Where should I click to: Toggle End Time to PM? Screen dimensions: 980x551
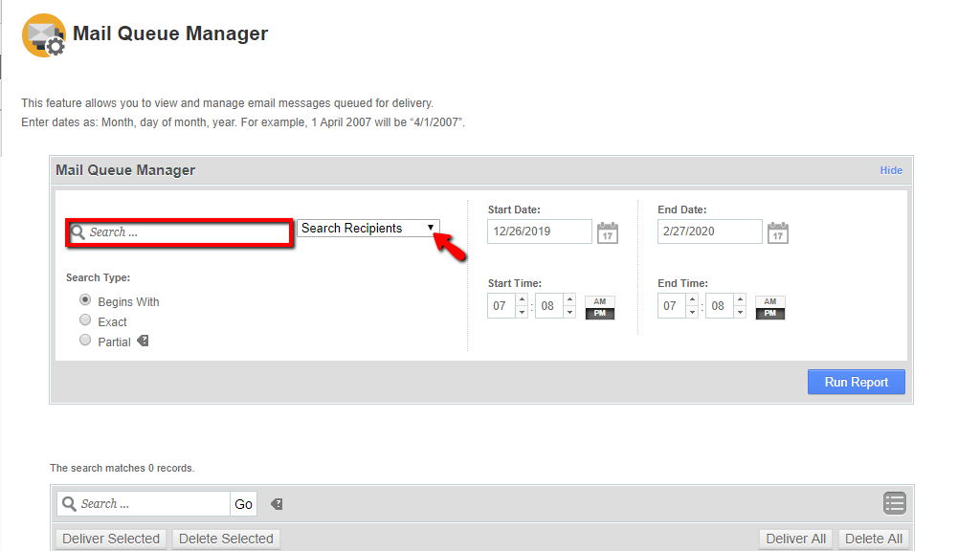click(x=770, y=314)
